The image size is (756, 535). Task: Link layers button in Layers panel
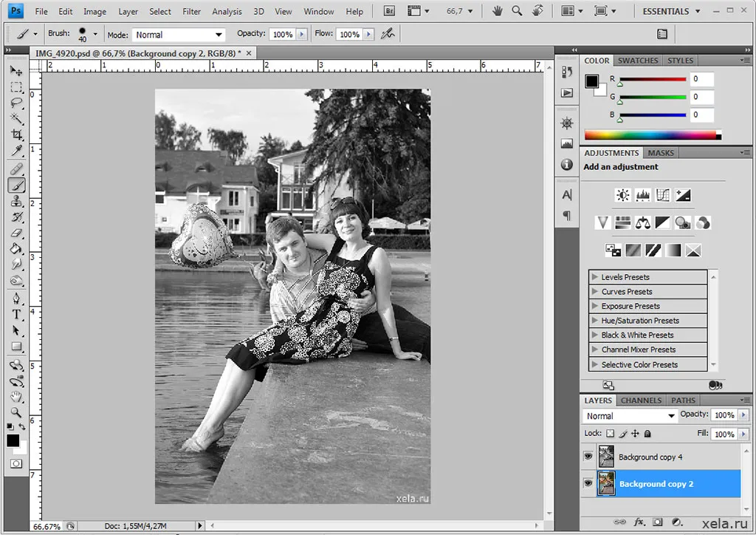619,522
